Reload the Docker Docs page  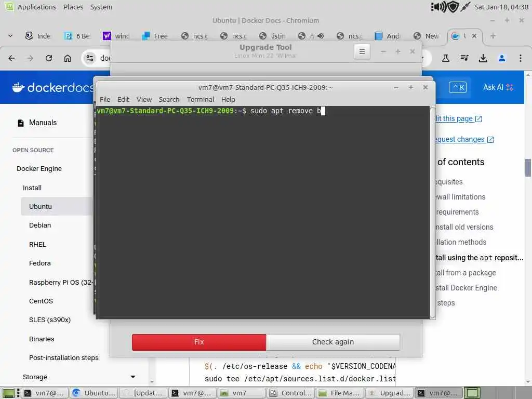tap(49, 58)
